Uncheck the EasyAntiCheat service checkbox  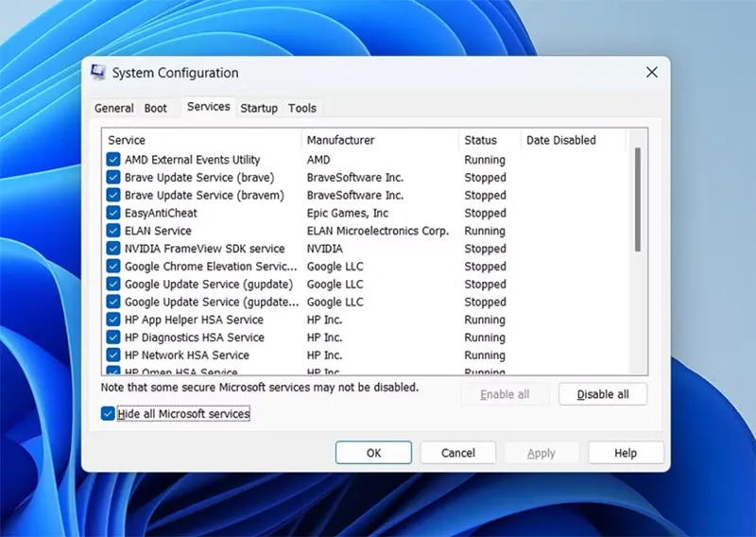[113, 213]
